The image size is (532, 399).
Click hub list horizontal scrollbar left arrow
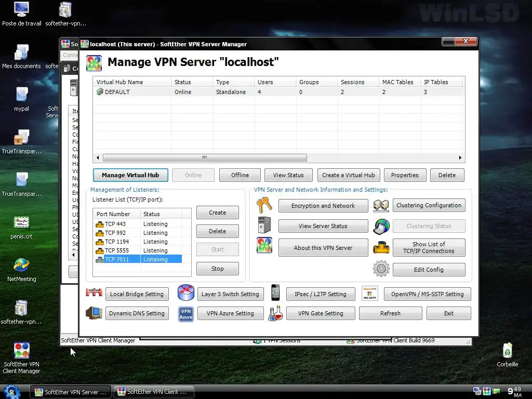tap(98, 158)
